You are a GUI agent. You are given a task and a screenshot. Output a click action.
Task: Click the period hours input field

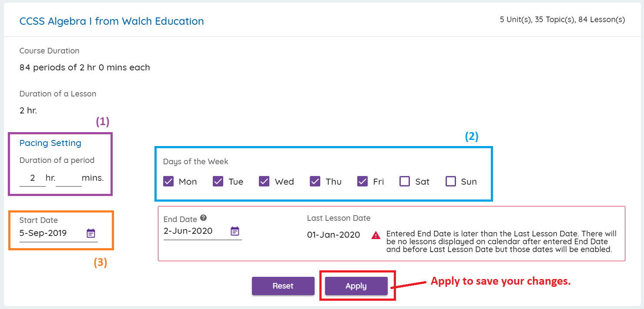click(x=33, y=178)
